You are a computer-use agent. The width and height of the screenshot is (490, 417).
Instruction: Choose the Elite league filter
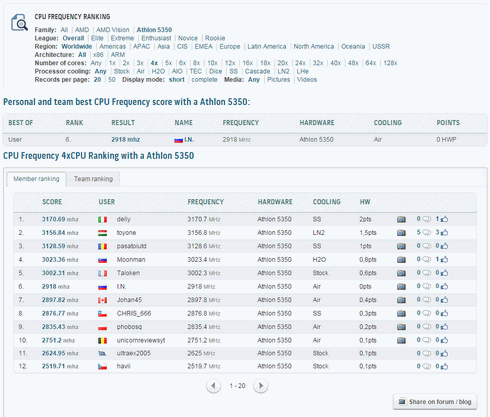97,38
